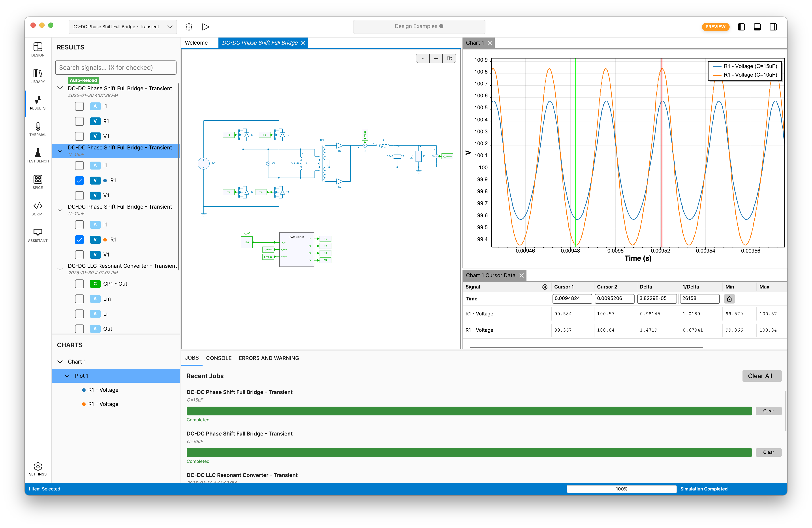812x528 pixels.
Task: Run the simulation with the play button
Action: [x=205, y=27]
